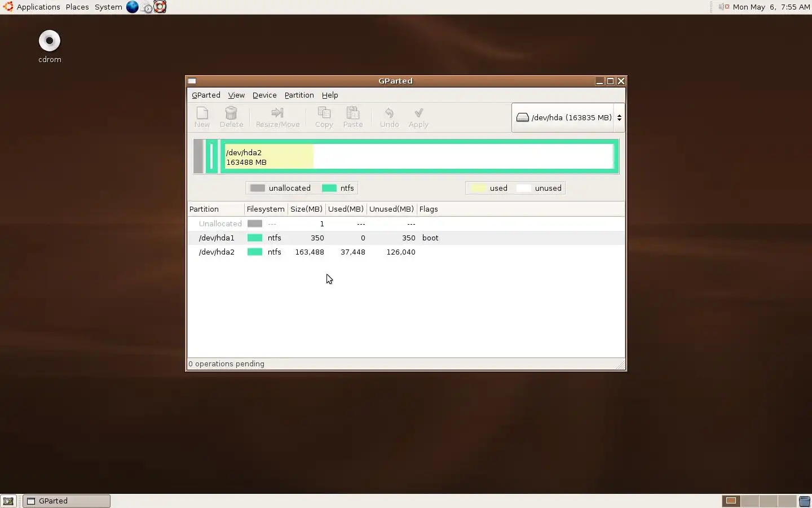This screenshot has height=508, width=812.
Task: Select the Unallocated partition row
Action: click(x=406, y=224)
